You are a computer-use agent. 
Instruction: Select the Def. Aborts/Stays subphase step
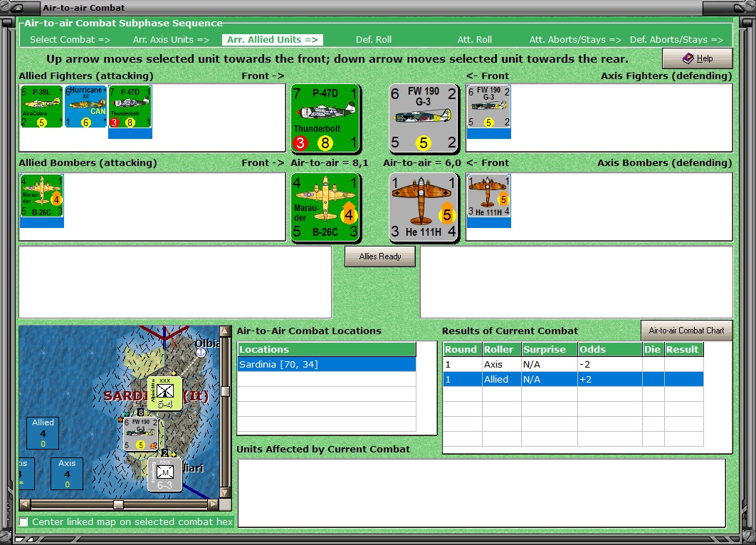tap(676, 40)
